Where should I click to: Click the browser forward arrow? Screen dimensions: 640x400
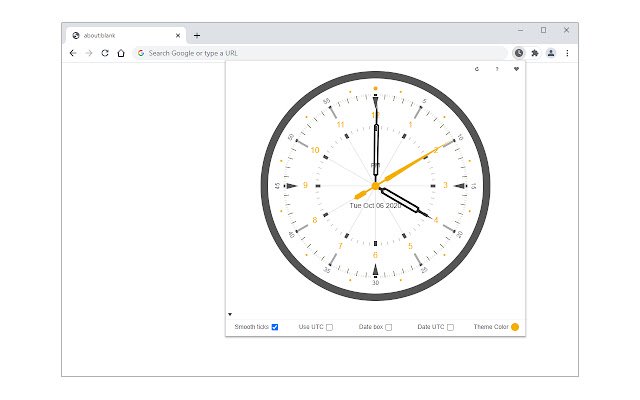point(89,53)
